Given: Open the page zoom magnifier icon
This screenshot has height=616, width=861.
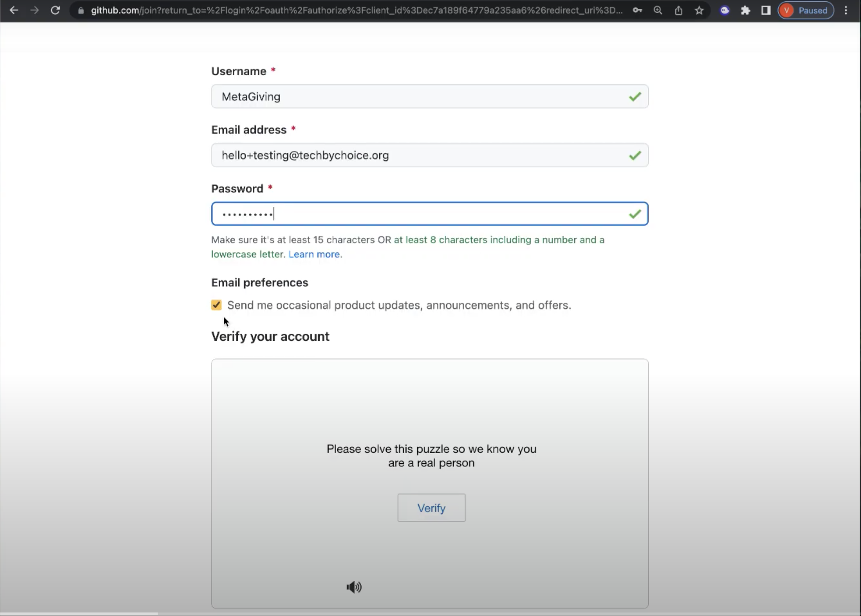Looking at the screenshot, I should 658,10.
